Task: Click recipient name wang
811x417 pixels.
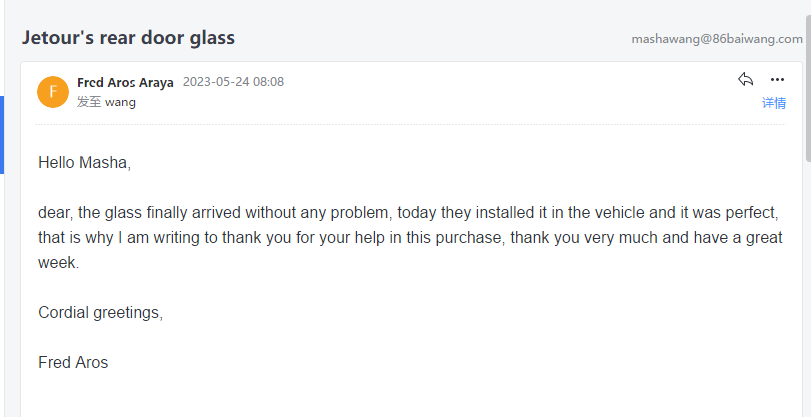Action: [x=120, y=102]
